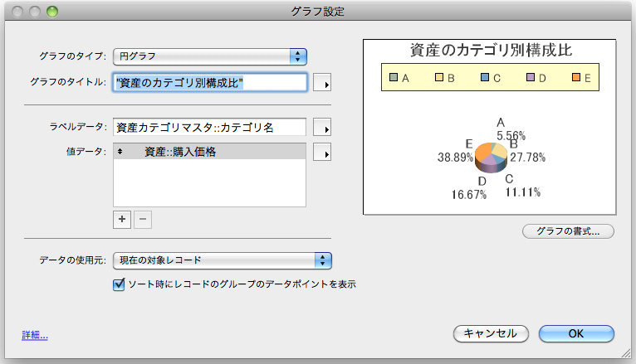The height and width of the screenshot is (364, 636).
Task: Open the グラフのタイプ dropdown
Action: [210, 56]
